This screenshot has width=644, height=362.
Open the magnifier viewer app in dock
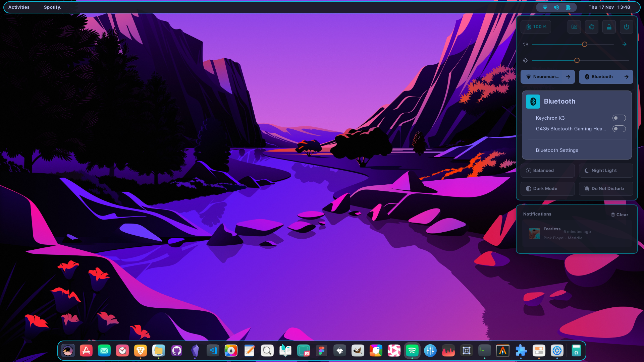pos(267,351)
